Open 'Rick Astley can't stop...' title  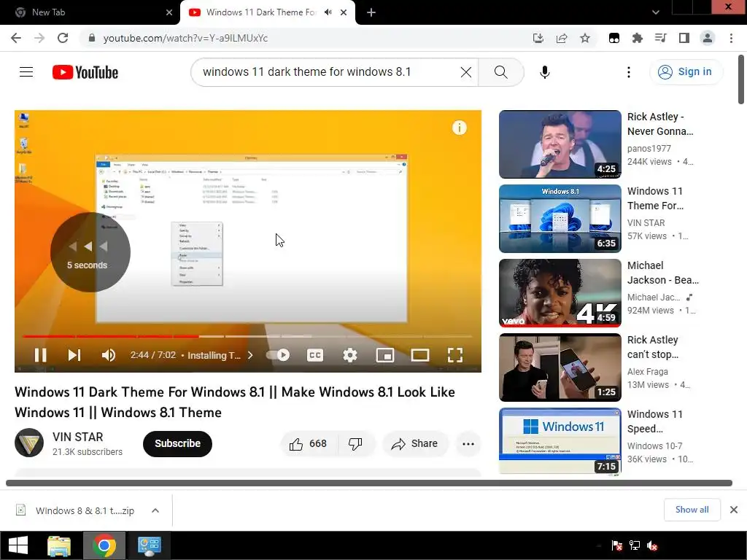pos(653,347)
